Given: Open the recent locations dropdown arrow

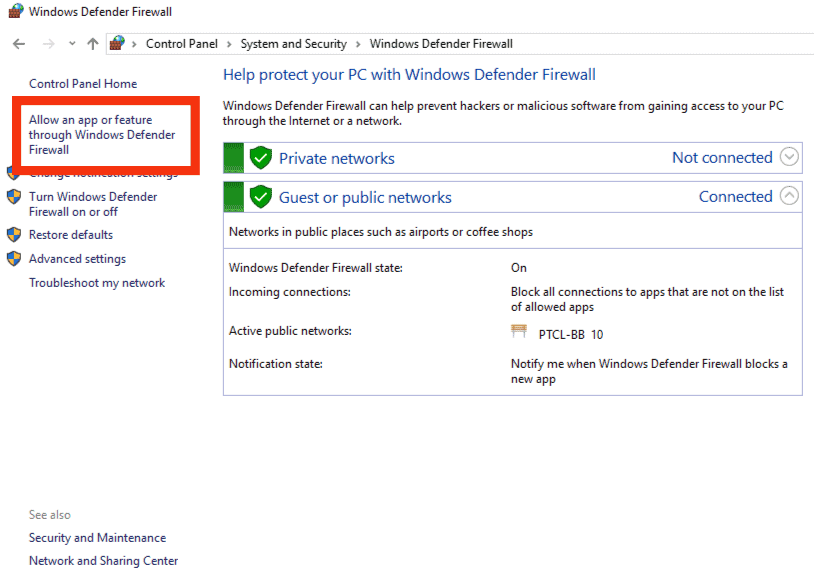Looking at the screenshot, I should point(72,44).
